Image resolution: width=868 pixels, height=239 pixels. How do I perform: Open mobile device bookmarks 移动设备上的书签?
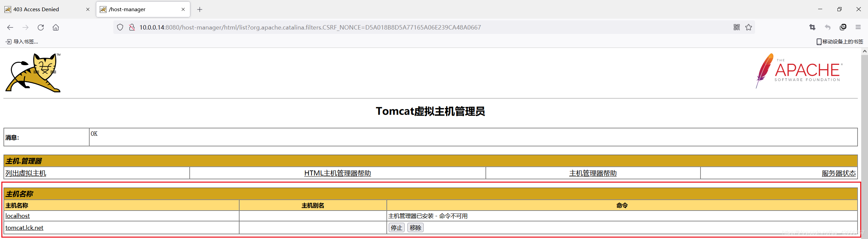point(840,42)
